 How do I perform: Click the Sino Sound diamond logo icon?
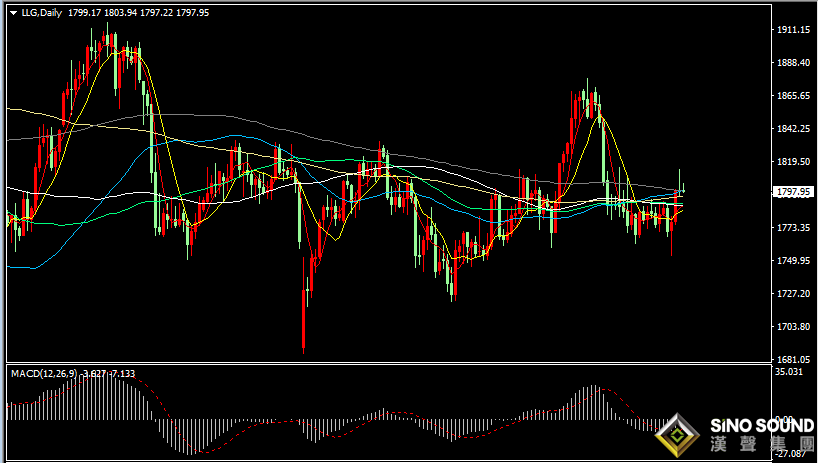click(679, 436)
